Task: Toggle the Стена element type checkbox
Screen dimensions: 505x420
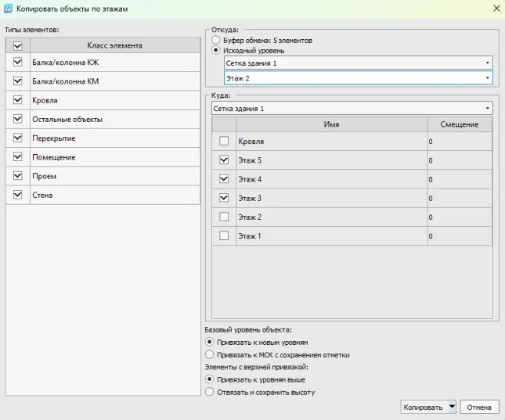Action: [x=18, y=195]
